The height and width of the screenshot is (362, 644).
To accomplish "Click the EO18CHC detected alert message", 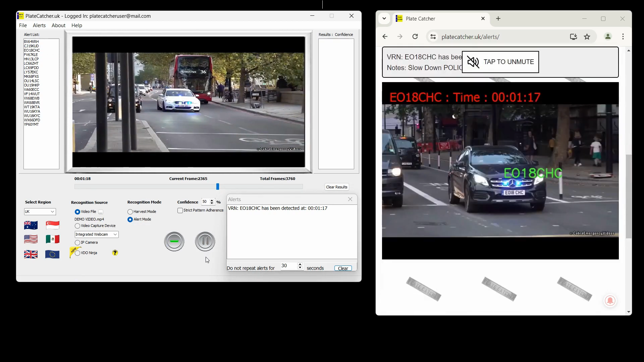I will tap(278, 208).
